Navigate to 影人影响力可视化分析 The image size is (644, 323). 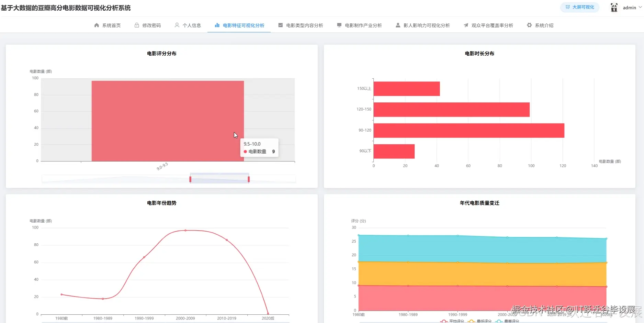[x=423, y=25]
